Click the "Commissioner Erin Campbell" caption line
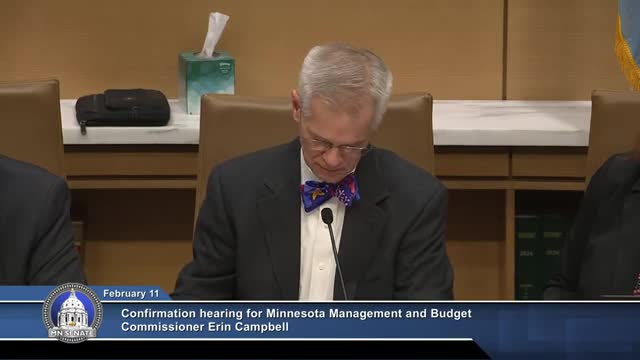 coord(205,327)
